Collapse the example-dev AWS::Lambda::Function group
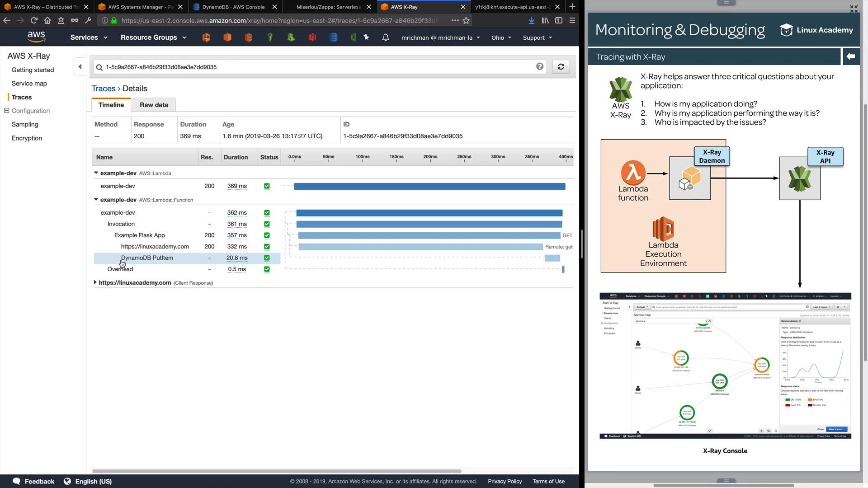Image resolution: width=868 pixels, height=488 pixels. pos(96,200)
